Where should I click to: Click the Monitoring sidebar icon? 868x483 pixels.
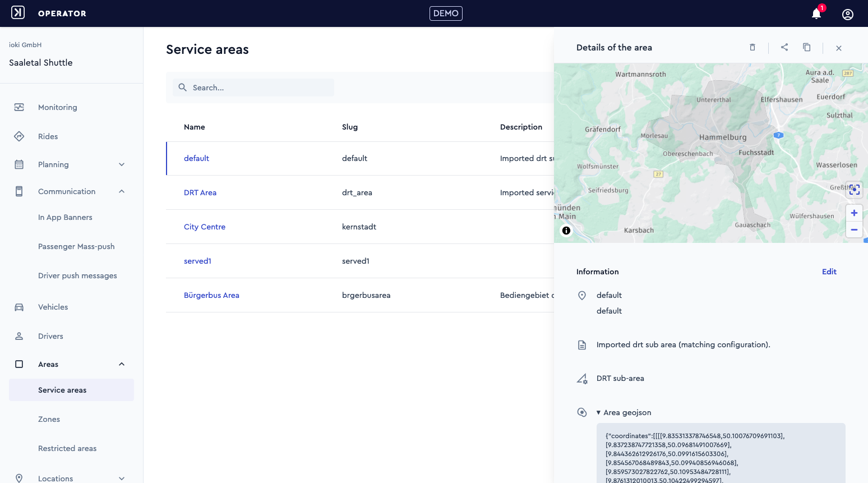(19, 107)
